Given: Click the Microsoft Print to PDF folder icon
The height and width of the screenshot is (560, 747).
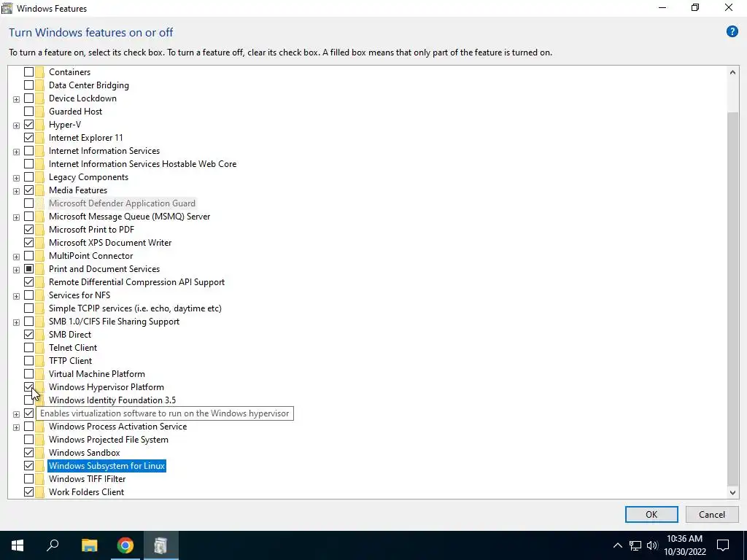Looking at the screenshot, I should point(39,230).
